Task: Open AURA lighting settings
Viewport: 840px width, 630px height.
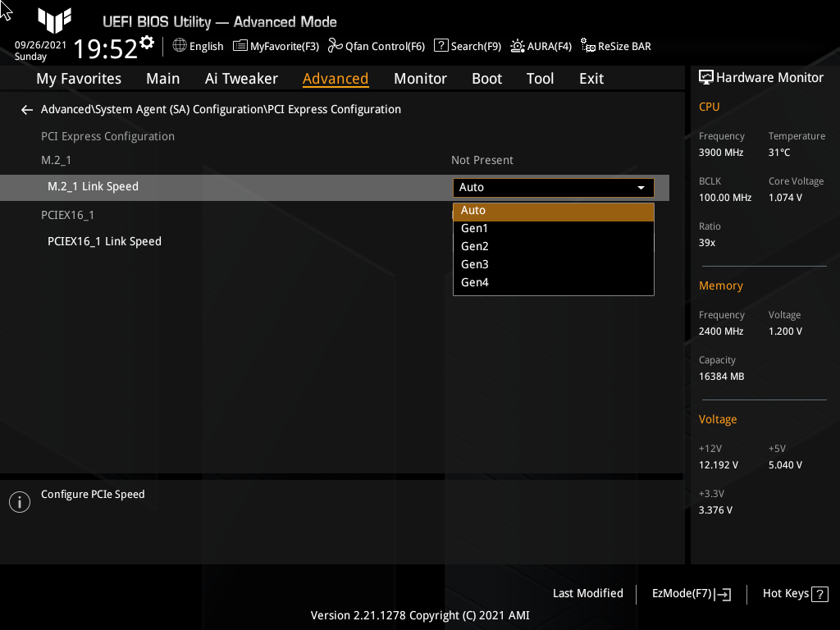Action: tap(541, 46)
